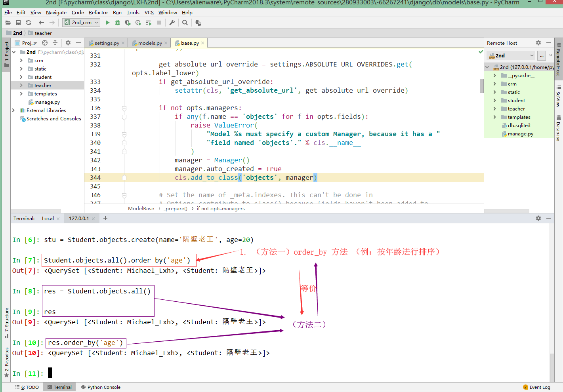Collapse all in Project panel
This screenshot has width=563, height=392.
pyautogui.click(x=55, y=43)
